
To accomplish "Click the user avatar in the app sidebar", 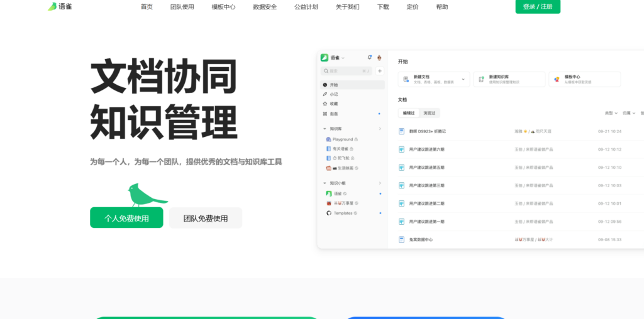I will coord(379,58).
